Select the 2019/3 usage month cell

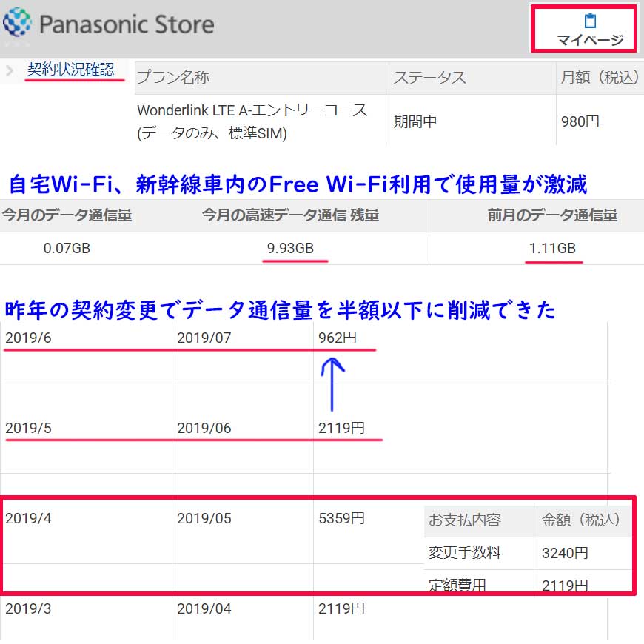[28, 608]
